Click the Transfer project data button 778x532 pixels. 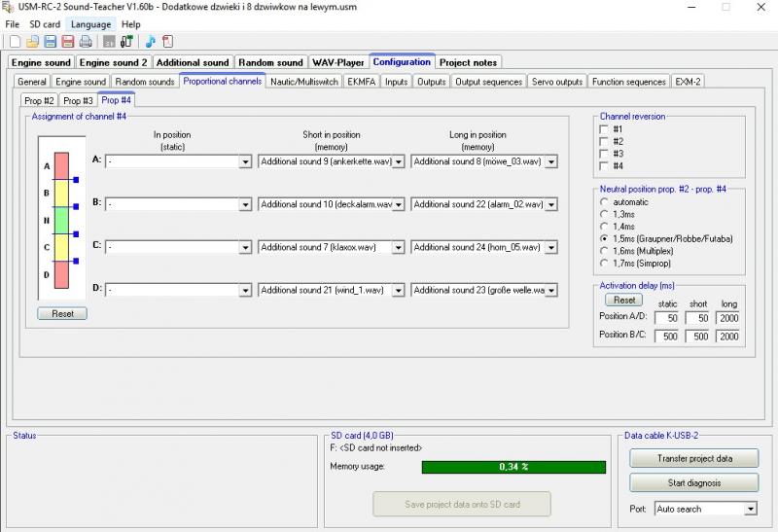coord(693,458)
